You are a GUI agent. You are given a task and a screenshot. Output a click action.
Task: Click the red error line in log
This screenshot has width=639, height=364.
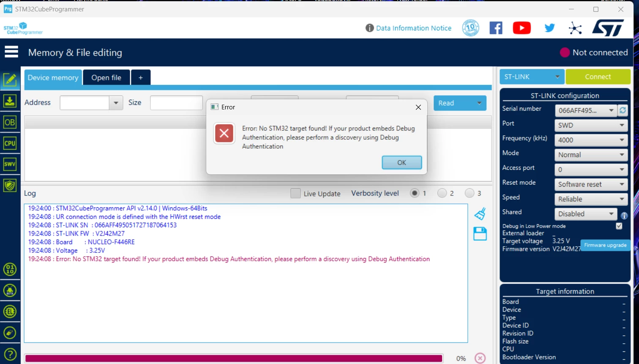[x=229, y=259]
